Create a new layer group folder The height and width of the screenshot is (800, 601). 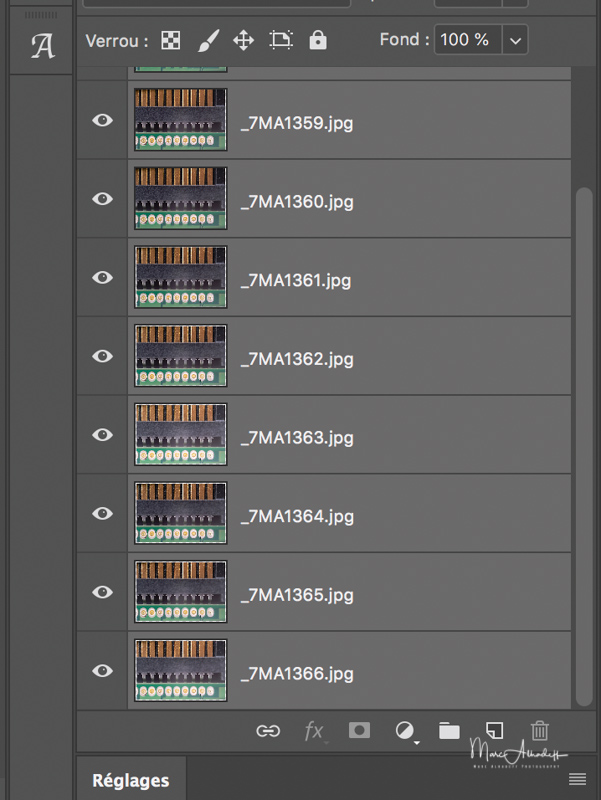[x=449, y=731]
